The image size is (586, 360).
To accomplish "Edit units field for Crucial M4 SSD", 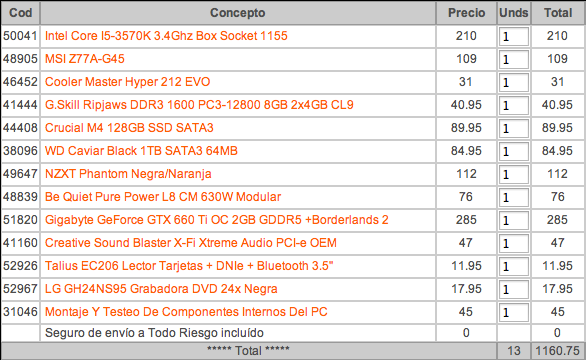I will coord(514,129).
